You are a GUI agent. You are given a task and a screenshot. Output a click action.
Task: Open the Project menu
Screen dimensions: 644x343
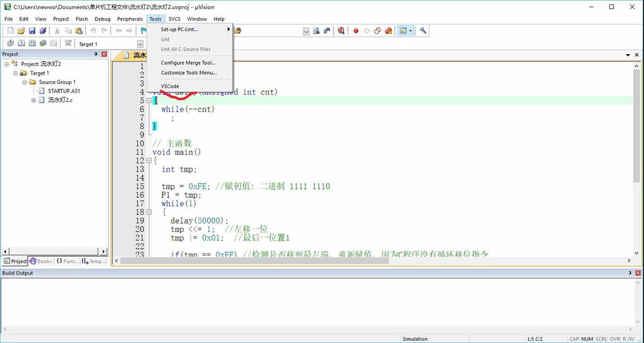click(61, 19)
